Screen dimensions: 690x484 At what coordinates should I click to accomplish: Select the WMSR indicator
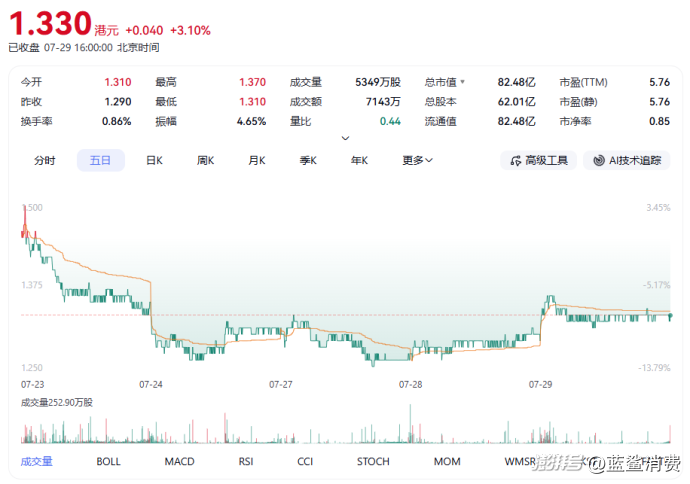tap(521, 462)
